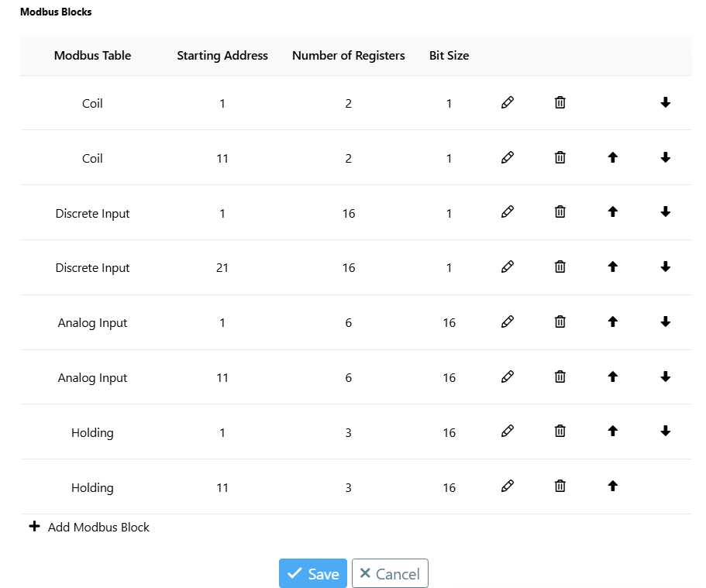The width and height of the screenshot is (706, 588).
Task: Click the Modbus Table column header
Action: point(93,55)
